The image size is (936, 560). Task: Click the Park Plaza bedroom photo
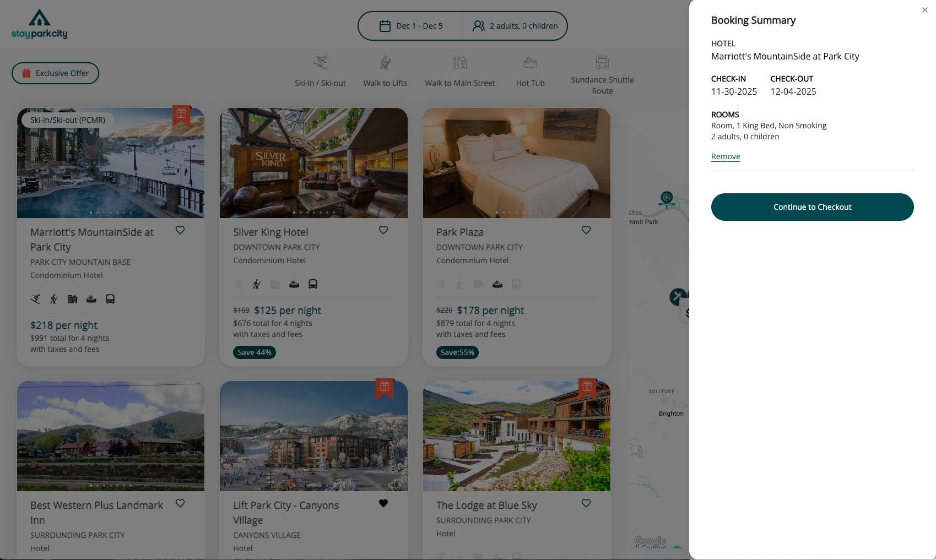coord(517,163)
